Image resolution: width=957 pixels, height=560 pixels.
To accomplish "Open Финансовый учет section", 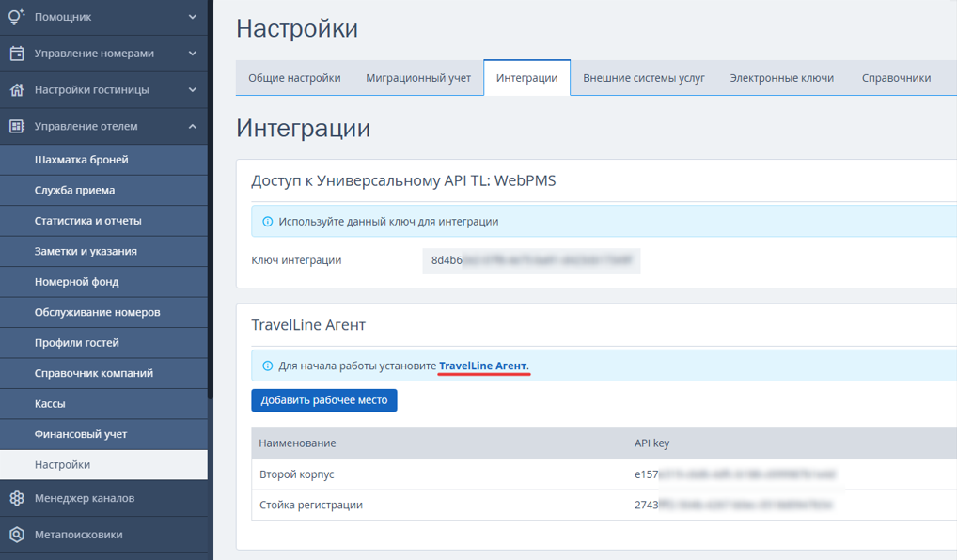I will click(103, 434).
